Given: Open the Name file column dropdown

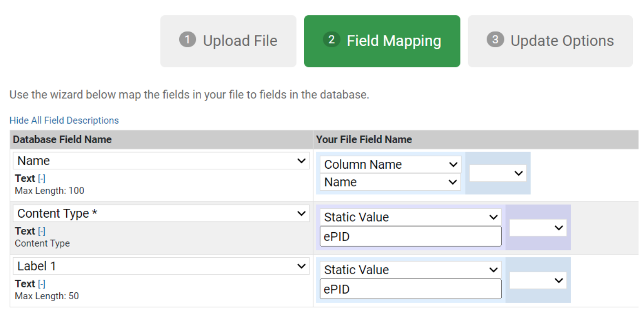Looking at the screenshot, I should tap(391, 182).
